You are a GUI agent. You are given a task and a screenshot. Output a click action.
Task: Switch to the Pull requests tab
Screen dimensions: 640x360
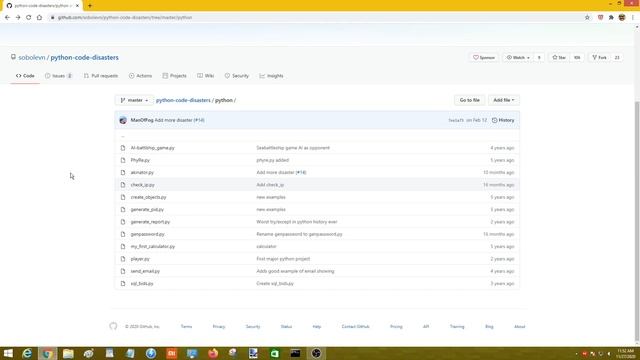[x=101, y=76]
